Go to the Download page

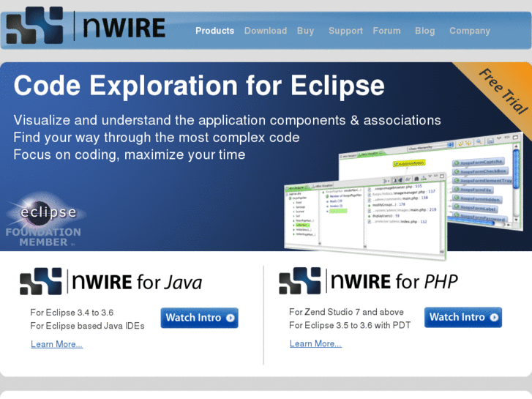point(266,31)
